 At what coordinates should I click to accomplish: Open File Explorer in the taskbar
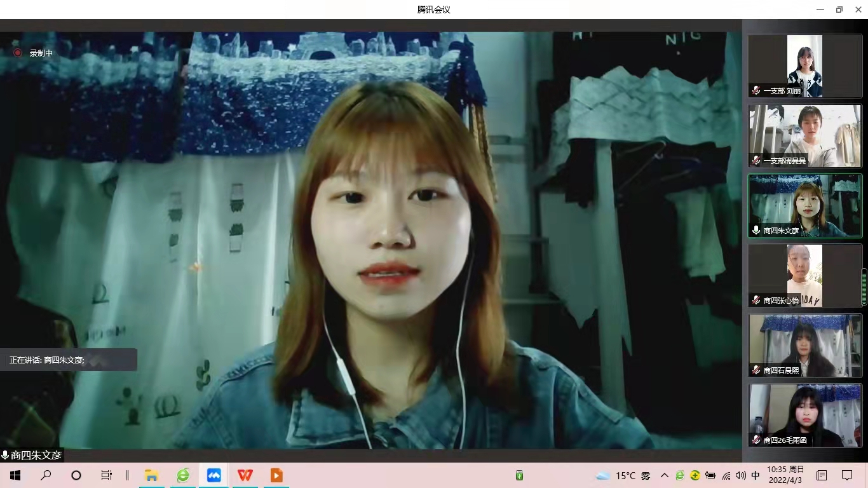pos(151,475)
